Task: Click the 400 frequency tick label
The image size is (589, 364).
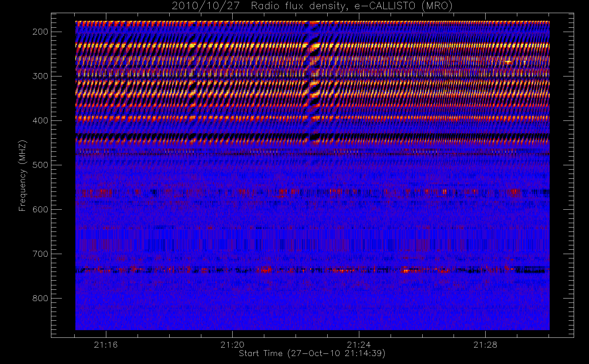Action: [x=40, y=121]
